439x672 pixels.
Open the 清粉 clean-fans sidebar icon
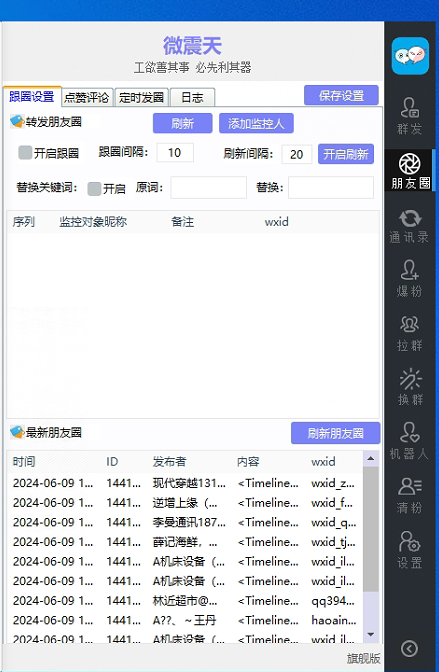(x=410, y=495)
